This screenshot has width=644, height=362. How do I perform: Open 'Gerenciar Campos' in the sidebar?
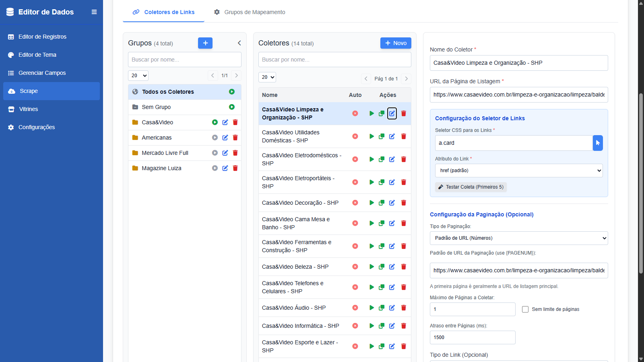coord(42,73)
